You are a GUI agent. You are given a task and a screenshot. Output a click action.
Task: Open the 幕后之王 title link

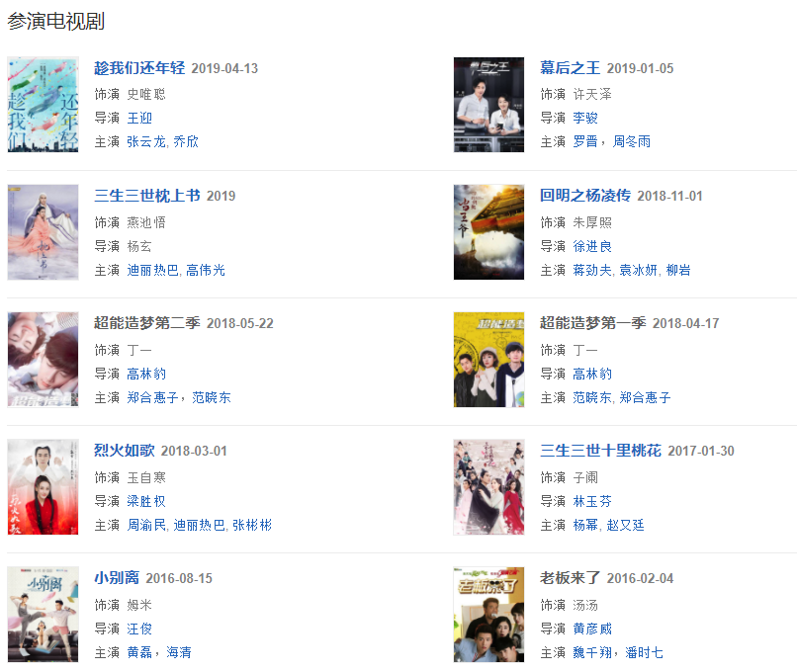pyautogui.click(x=570, y=68)
